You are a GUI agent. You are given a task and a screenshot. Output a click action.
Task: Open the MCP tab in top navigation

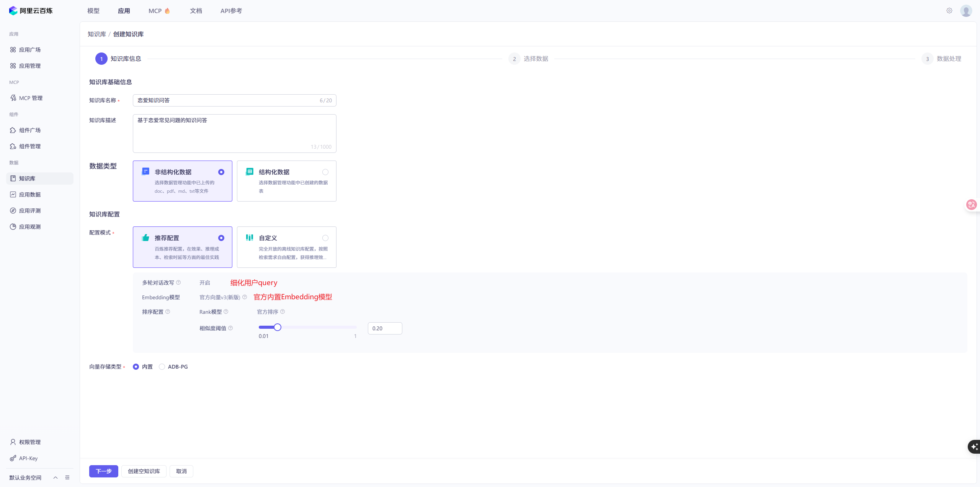click(155, 11)
